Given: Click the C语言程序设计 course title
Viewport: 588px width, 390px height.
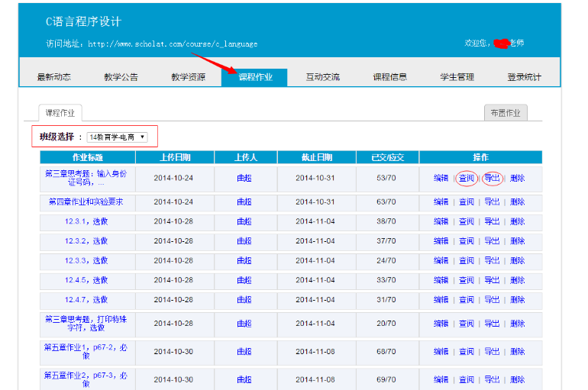Looking at the screenshot, I should (84, 21).
